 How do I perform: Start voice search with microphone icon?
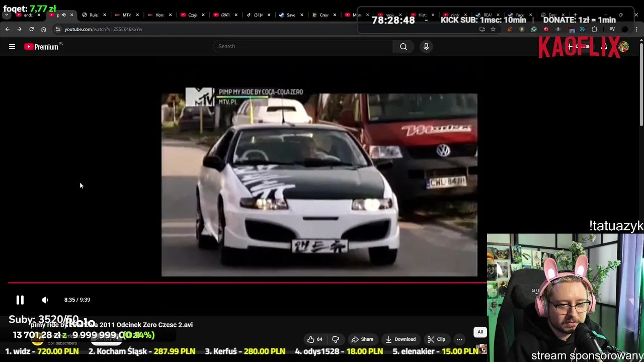coord(426,46)
